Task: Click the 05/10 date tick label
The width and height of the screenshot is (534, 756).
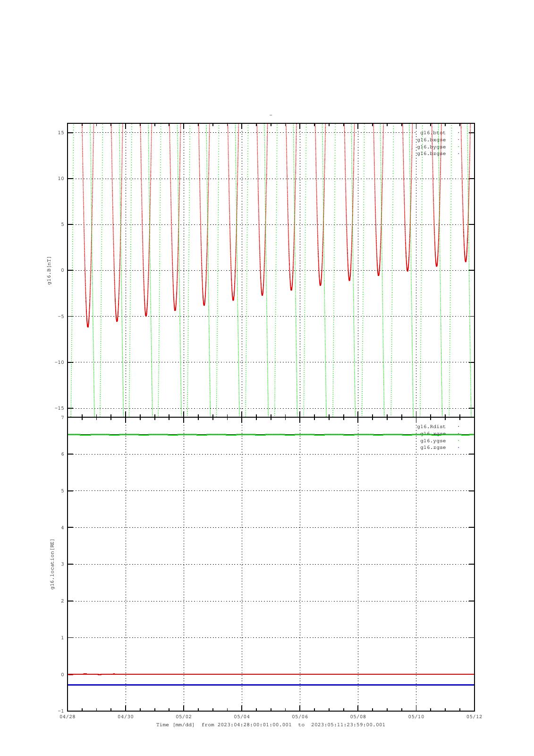Action: tap(416, 716)
